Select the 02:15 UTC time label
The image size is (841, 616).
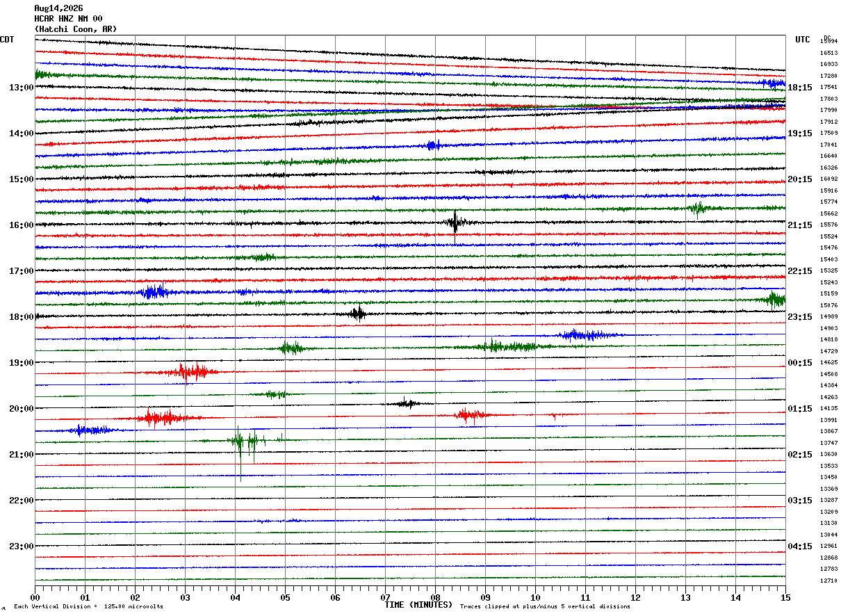pos(800,455)
